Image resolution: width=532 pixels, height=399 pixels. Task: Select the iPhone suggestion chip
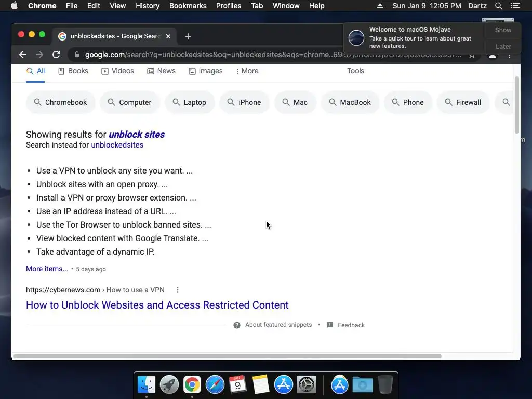coord(244,102)
